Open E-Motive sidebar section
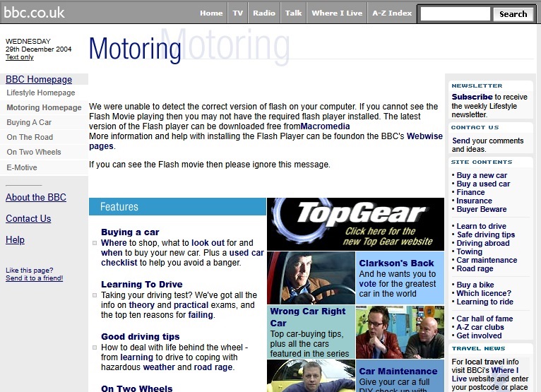Image resolution: width=541 pixels, height=392 pixels. pyautogui.click(x=22, y=167)
